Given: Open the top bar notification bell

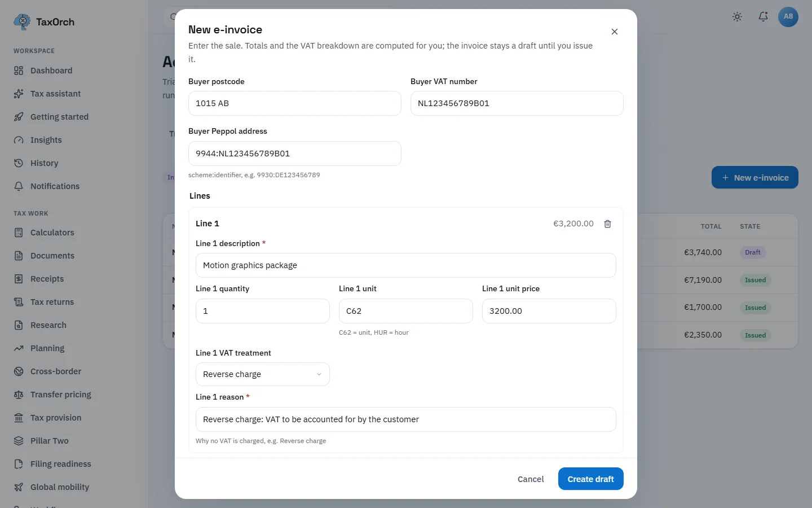Looking at the screenshot, I should click(763, 17).
